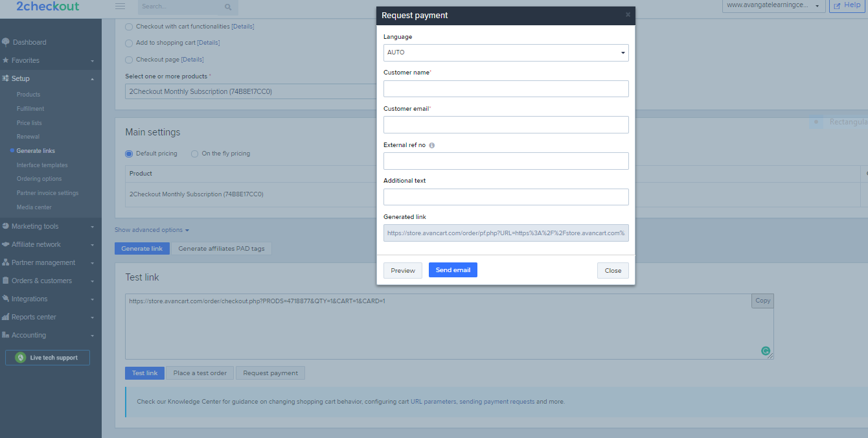The image size is (868, 438).
Task: Click the Affiliate network icon
Action: click(x=6, y=244)
